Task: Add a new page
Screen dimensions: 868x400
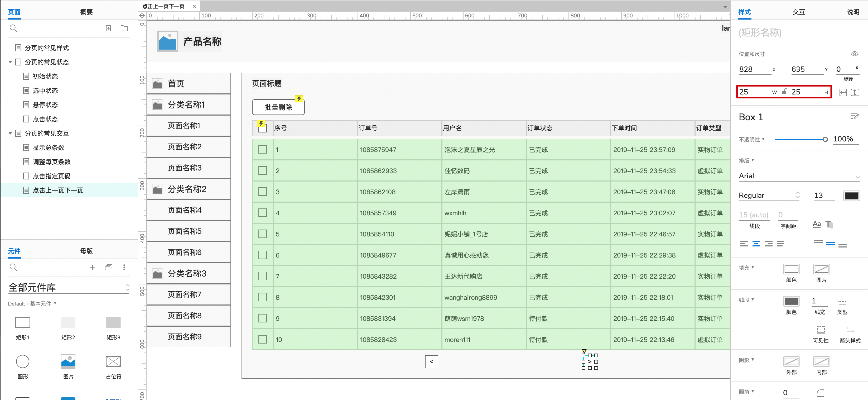Action: pos(108,28)
